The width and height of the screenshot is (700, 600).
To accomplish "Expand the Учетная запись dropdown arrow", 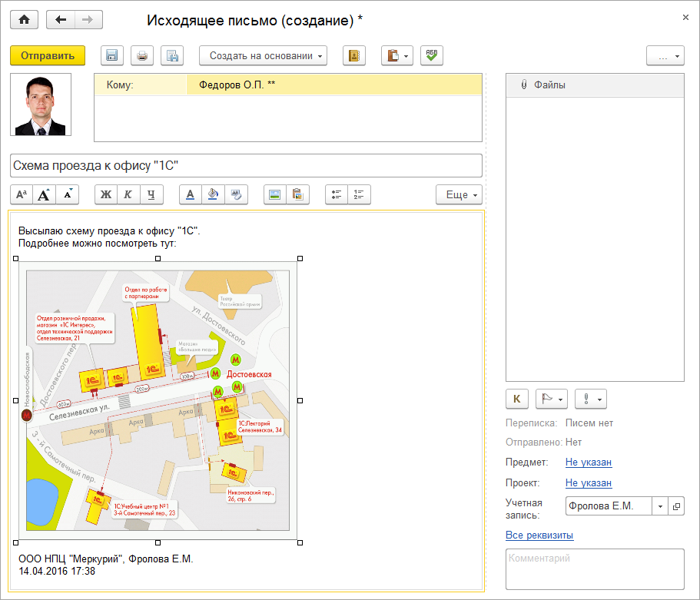I will tap(660, 506).
